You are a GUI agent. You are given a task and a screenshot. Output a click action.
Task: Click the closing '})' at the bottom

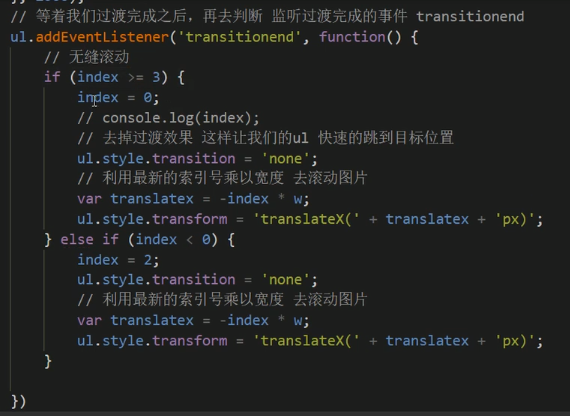[x=19, y=401]
